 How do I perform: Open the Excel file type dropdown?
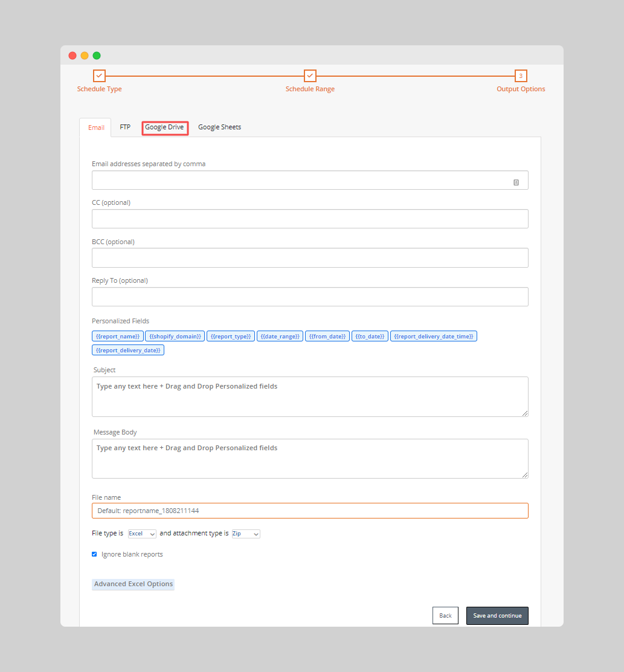pos(142,534)
